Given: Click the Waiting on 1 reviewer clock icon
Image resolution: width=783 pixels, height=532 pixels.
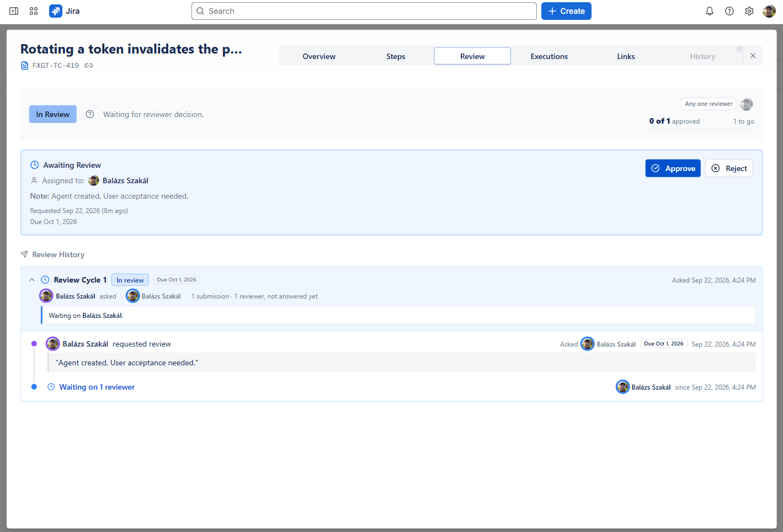Looking at the screenshot, I should pyautogui.click(x=51, y=387).
